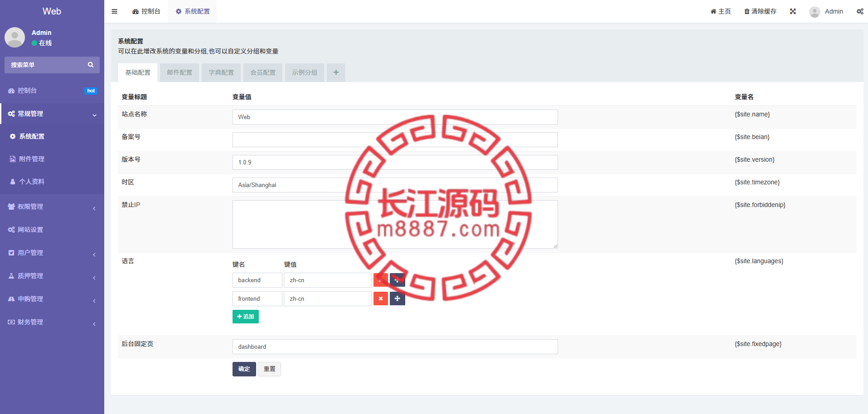Click the 控制台 dashboard icon in sidebar
The width and height of the screenshot is (868, 414).
click(x=11, y=91)
